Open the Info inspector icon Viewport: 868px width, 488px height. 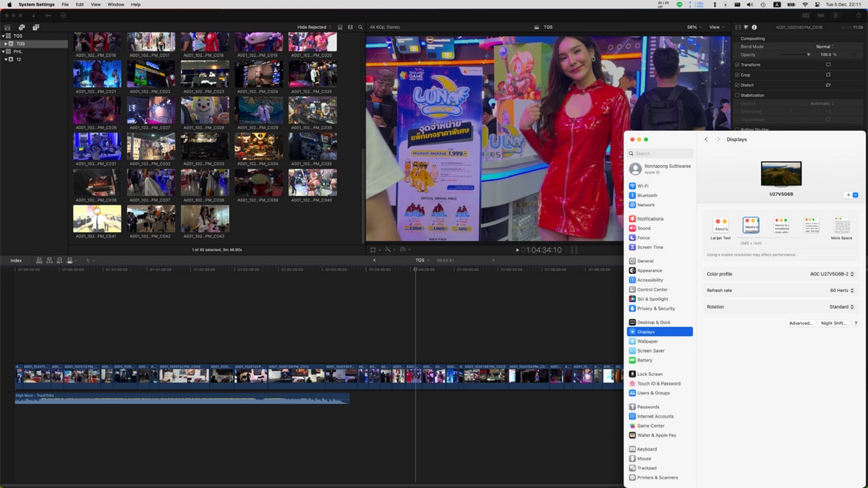(754, 27)
